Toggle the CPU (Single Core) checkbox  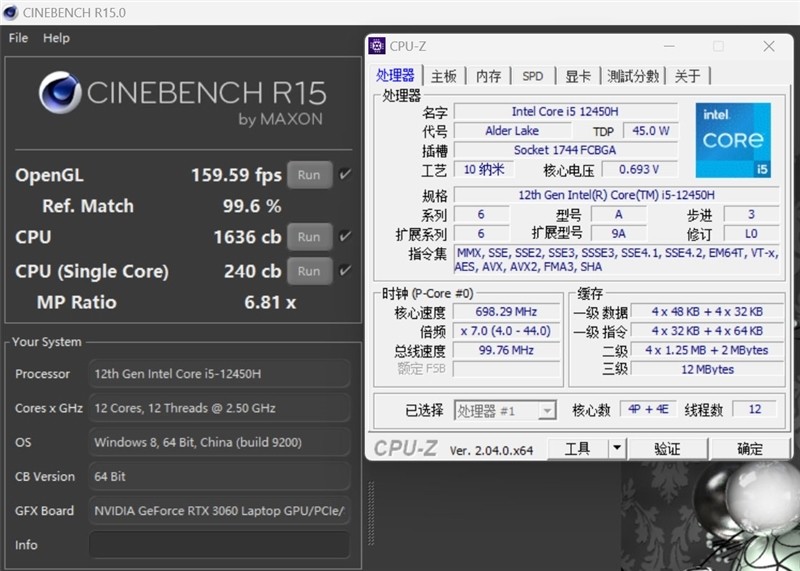345,271
